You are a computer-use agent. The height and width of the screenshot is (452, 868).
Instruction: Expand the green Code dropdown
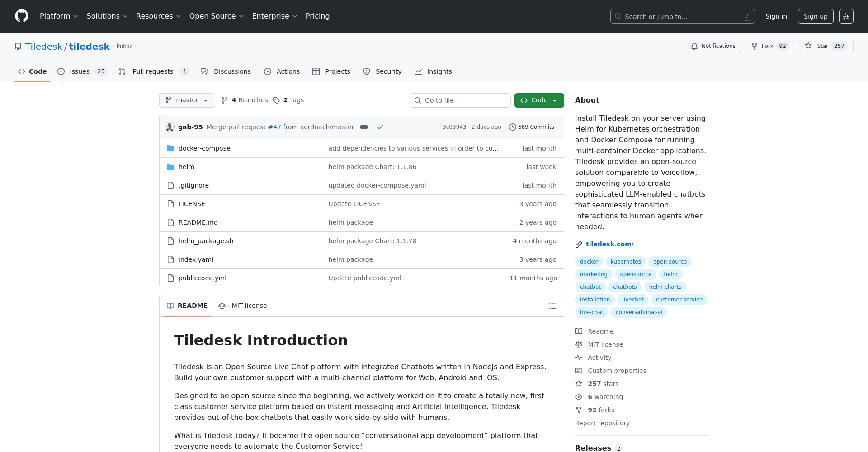(x=539, y=100)
